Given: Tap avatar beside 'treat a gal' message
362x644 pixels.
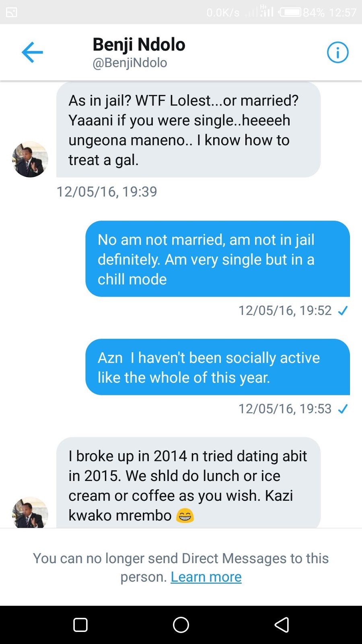Looking at the screenshot, I should tap(30, 159).
